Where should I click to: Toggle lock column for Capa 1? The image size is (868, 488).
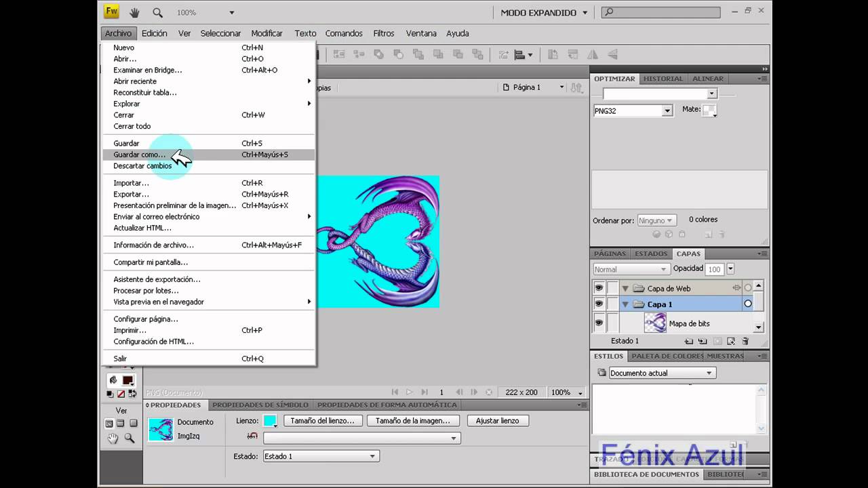[612, 304]
